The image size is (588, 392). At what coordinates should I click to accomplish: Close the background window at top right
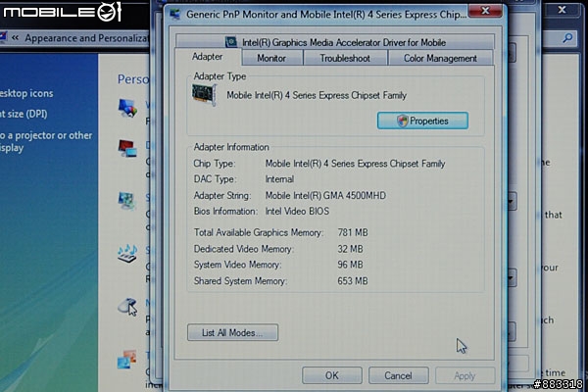click(x=562, y=10)
